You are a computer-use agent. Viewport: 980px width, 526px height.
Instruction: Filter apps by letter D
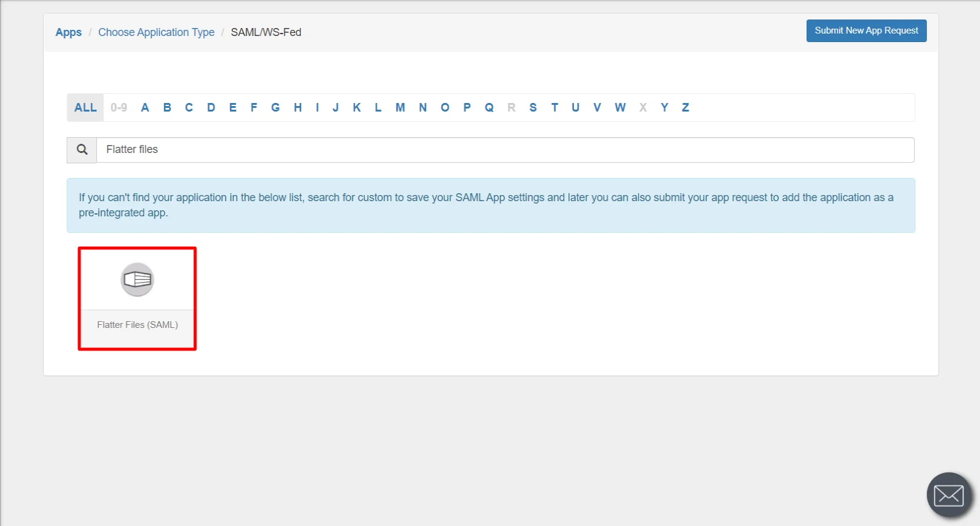211,107
